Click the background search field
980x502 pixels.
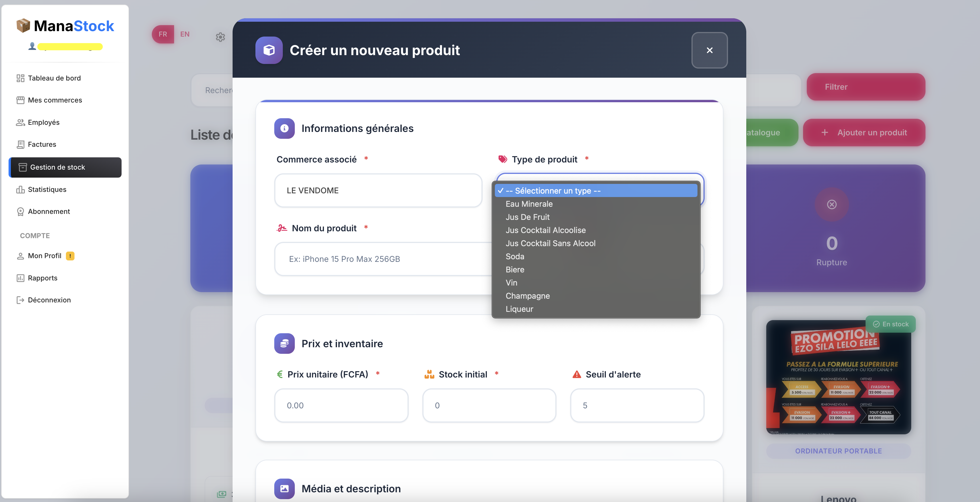(x=212, y=90)
